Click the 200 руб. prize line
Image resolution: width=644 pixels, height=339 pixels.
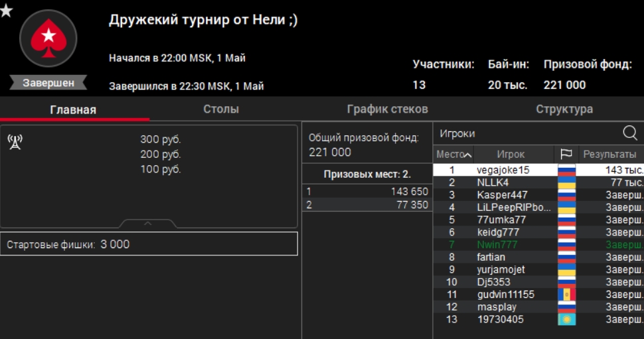pyautogui.click(x=161, y=154)
